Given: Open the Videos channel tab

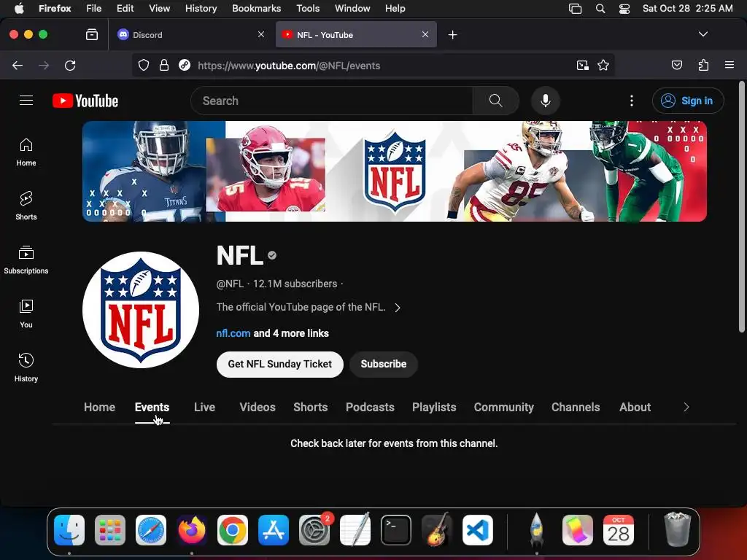Looking at the screenshot, I should (x=258, y=407).
